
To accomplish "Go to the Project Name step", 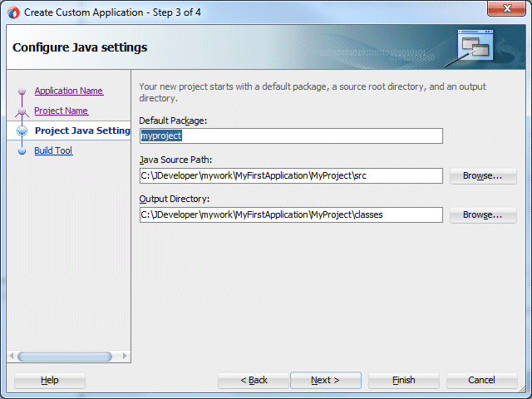I will (x=62, y=111).
